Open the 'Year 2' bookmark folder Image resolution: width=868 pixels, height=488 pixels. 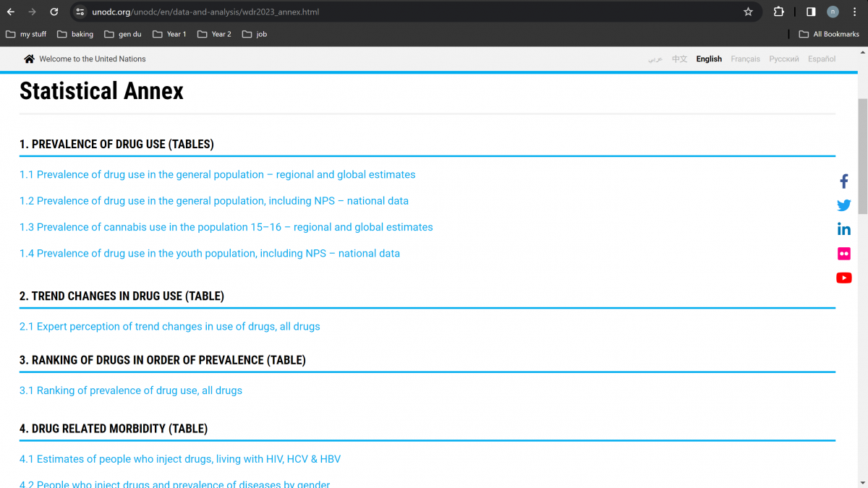pyautogui.click(x=214, y=34)
